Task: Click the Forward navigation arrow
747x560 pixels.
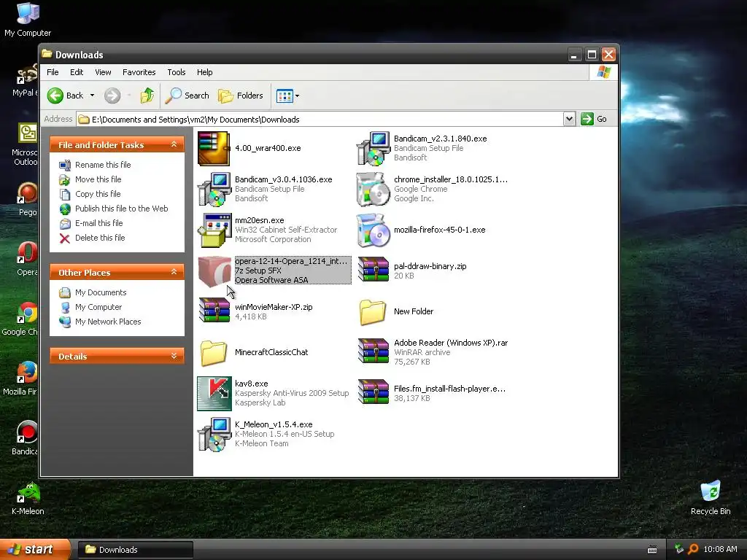Action: coord(112,96)
